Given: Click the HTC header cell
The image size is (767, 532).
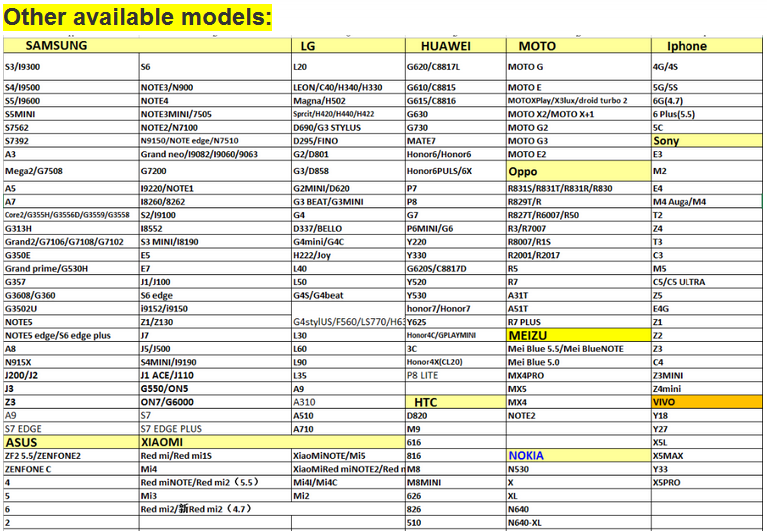Looking at the screenshot, I should click(x=456, y=402).
